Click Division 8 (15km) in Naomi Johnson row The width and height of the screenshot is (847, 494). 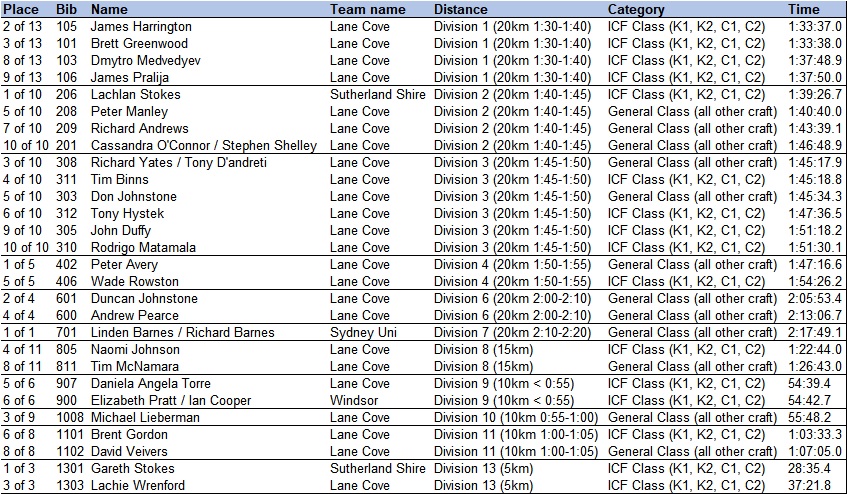coord(483,349)
